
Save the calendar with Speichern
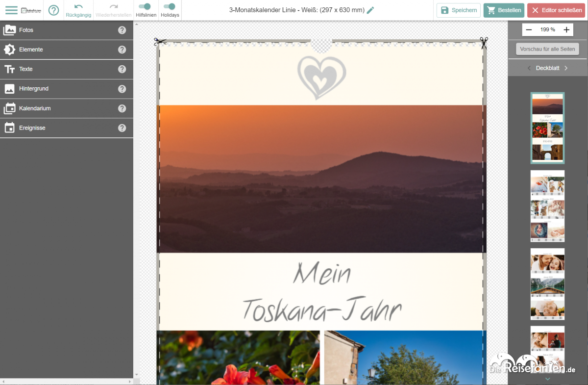[x=459, y=10]
